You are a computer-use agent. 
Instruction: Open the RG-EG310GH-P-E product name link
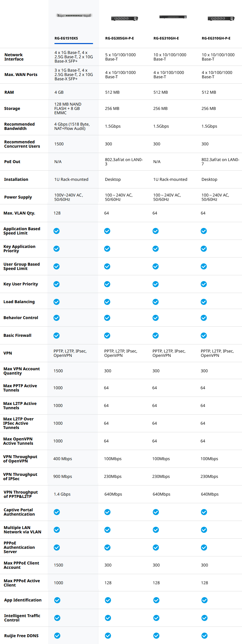(x=216, y=38)
